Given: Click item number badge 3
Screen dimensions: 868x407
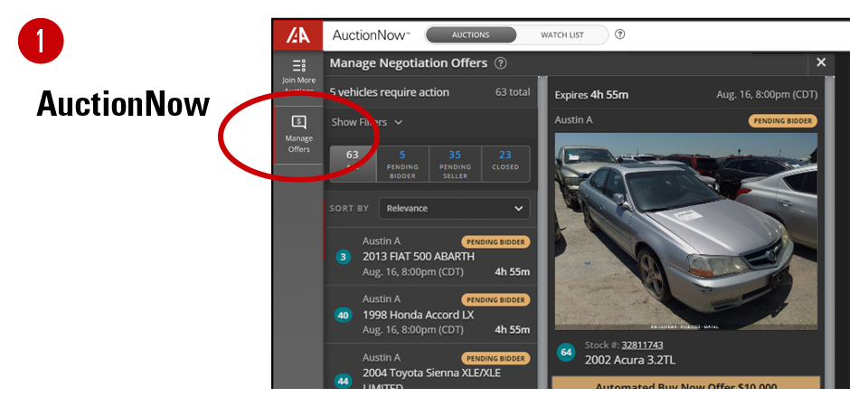Looking at the screenshot, I should 344,257.
